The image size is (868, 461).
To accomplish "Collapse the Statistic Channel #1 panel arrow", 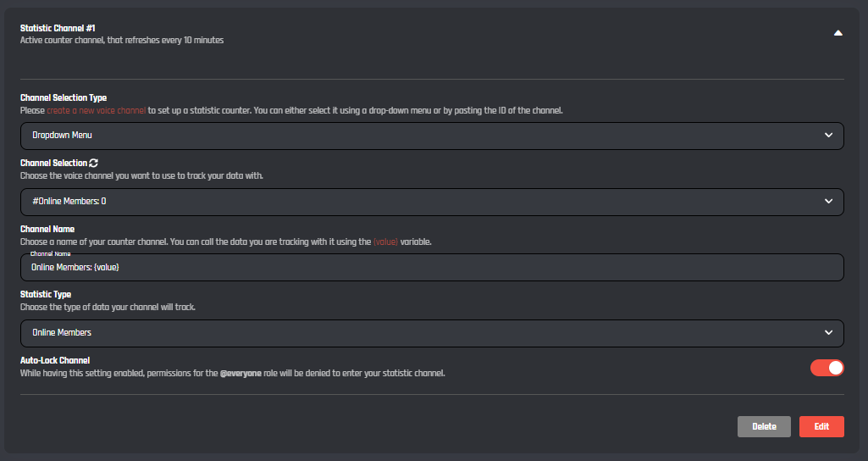I will tap(838, 33).
